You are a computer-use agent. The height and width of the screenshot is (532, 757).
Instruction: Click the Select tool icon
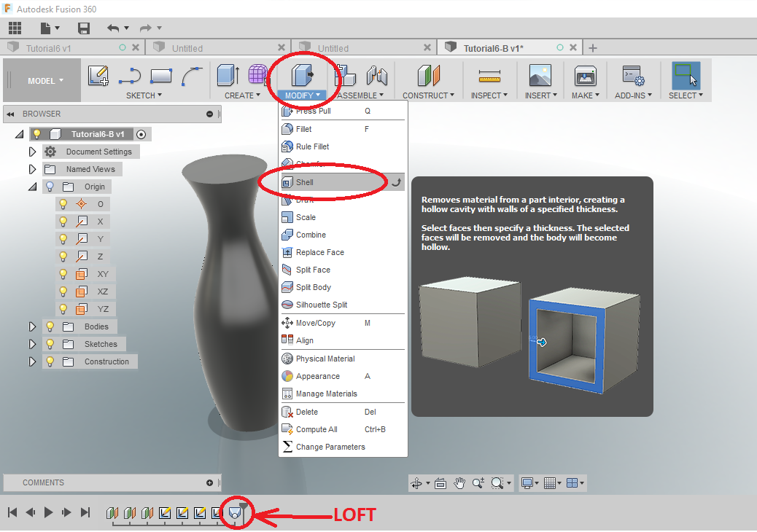[x=686, y=76]
